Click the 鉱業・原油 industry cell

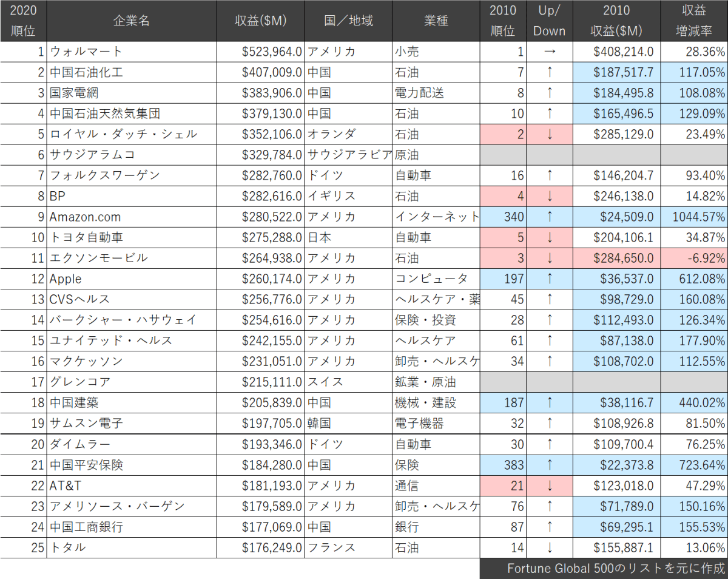pyautogui.click(x=436, y=382)
